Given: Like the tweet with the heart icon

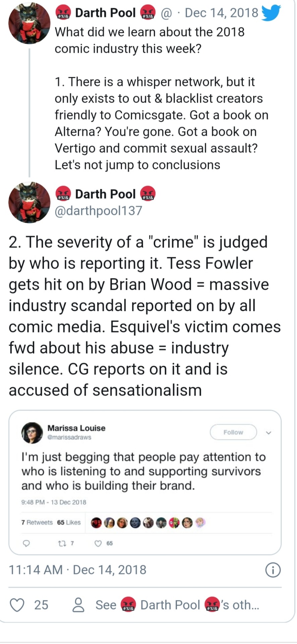Looking at the screenshot, I should [17, 605].
